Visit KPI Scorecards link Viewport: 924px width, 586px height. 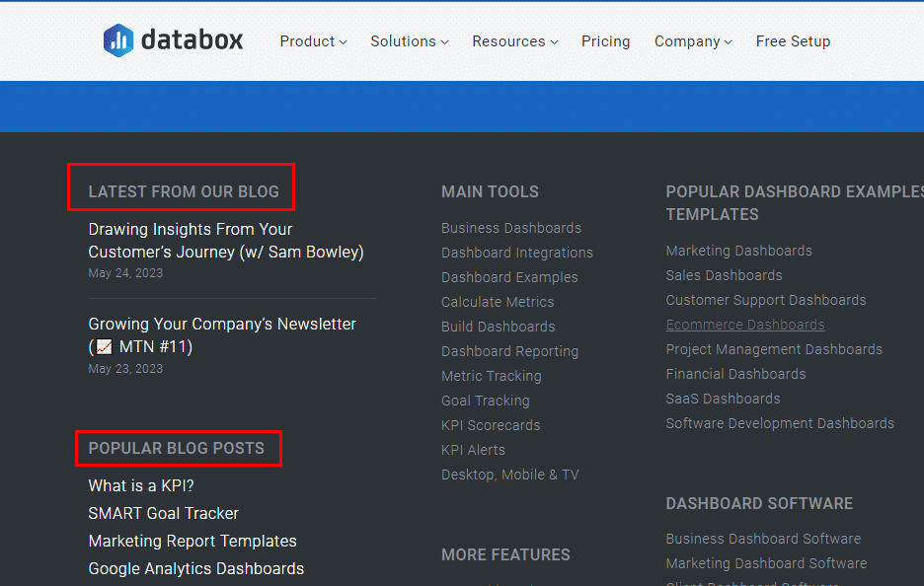(x=491, y=426)
